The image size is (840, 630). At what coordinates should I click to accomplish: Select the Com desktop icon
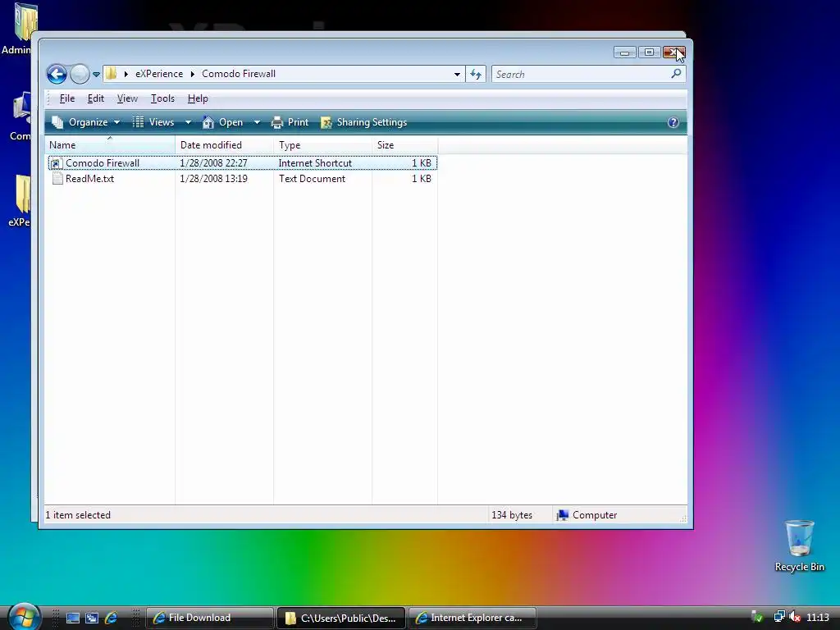click(x=21, y=116)
